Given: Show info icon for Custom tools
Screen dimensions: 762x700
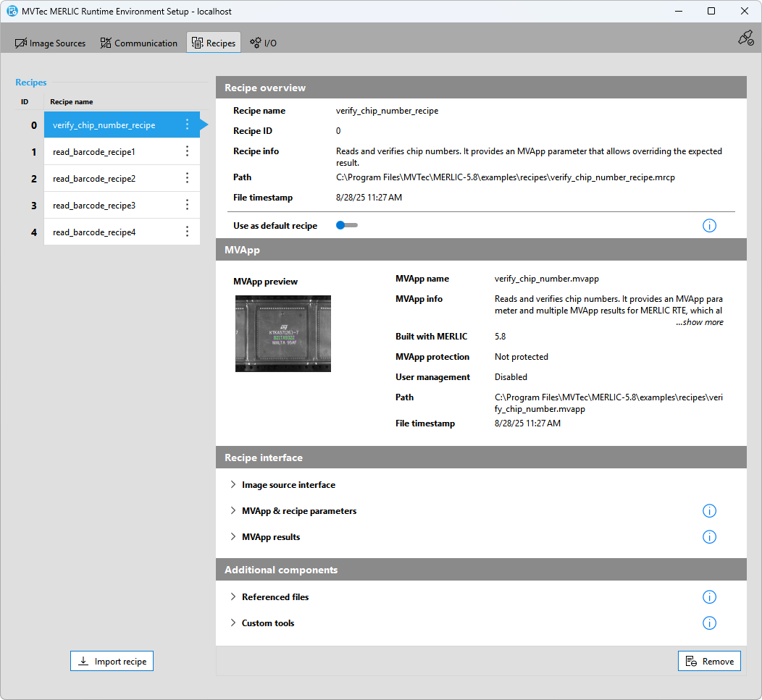Looking at the screenshot, I should (x=709, y=623).
